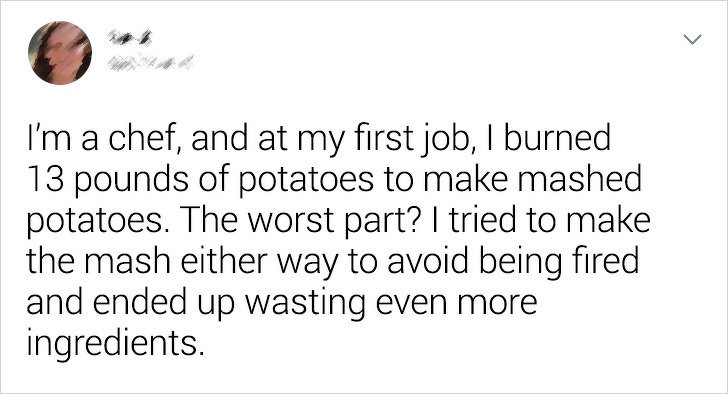Click the phrase "I tried to make"
The width and height of the screenshot is (728, 394).
tap(540, 220)
